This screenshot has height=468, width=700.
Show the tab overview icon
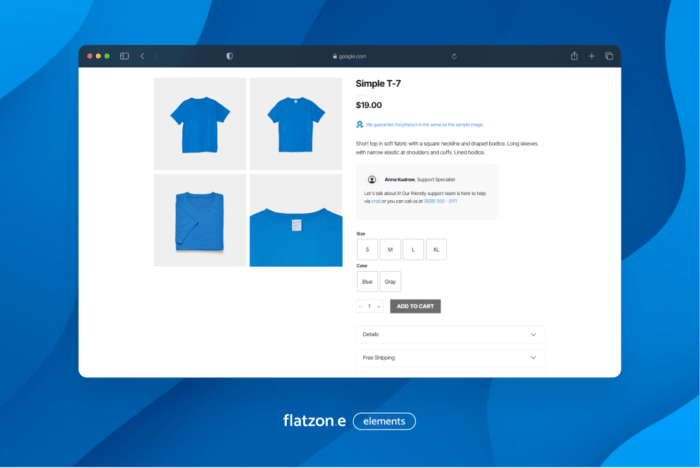point(609,56)
